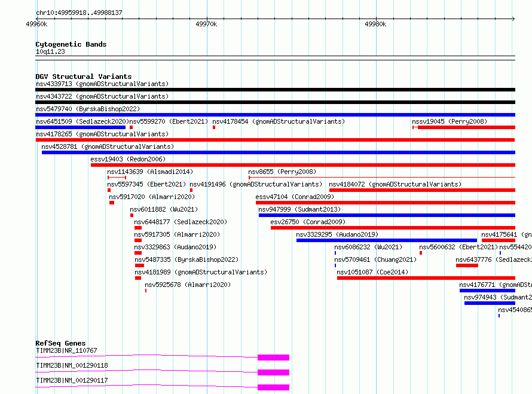
Task: Click the essv19403 (Redon2006) label
Action: pos(128,159)
